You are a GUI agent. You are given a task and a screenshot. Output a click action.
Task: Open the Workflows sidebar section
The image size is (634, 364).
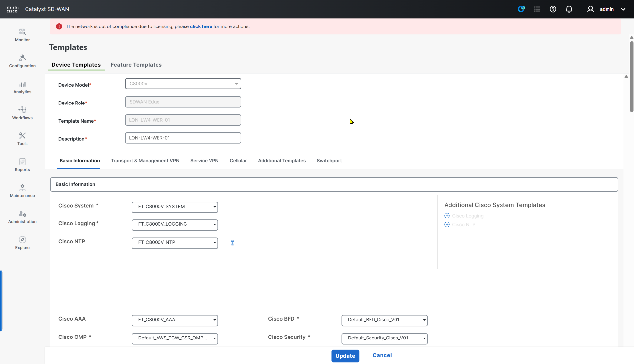[x=22, y=113]
